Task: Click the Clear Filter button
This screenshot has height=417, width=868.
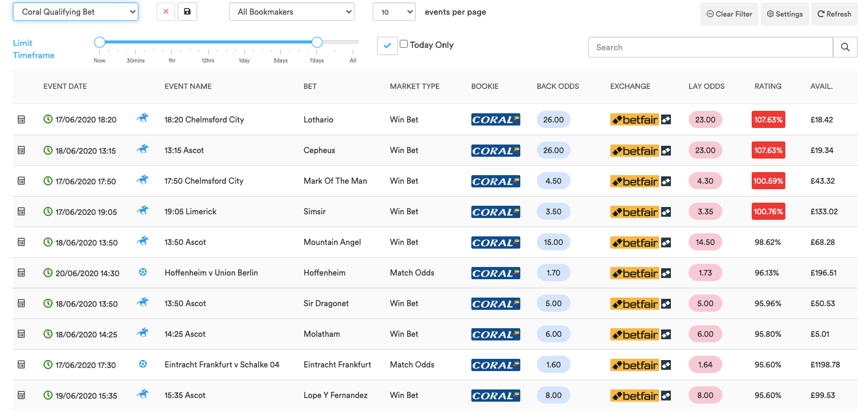Action: (x=729, y=14)
